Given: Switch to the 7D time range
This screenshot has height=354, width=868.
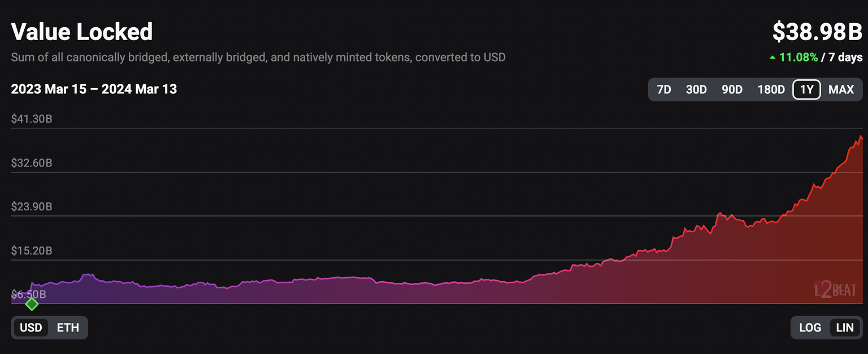Looking at the screenshot, I should 665,89.
